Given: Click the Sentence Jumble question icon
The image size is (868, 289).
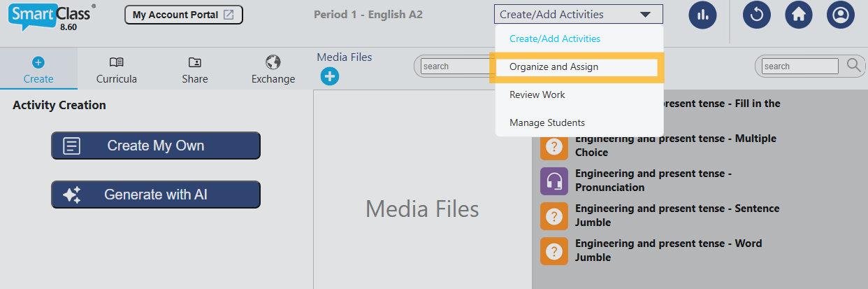Looking at the screenshot, I should [x=554, y=216].
